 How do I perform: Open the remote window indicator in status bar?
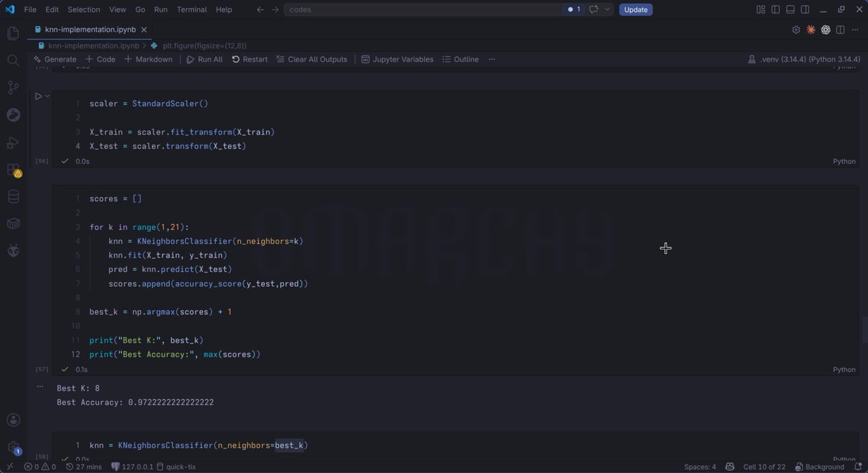click(x=9, y=467)
